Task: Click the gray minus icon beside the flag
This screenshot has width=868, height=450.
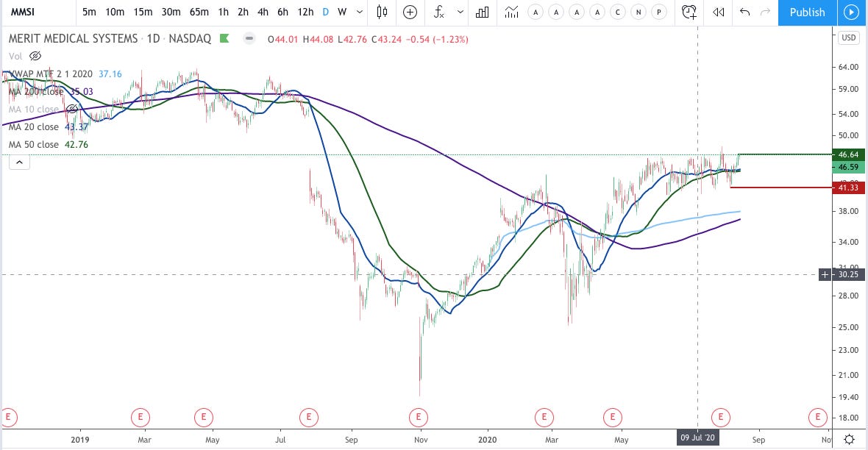Action: click(x=249, y=38)
